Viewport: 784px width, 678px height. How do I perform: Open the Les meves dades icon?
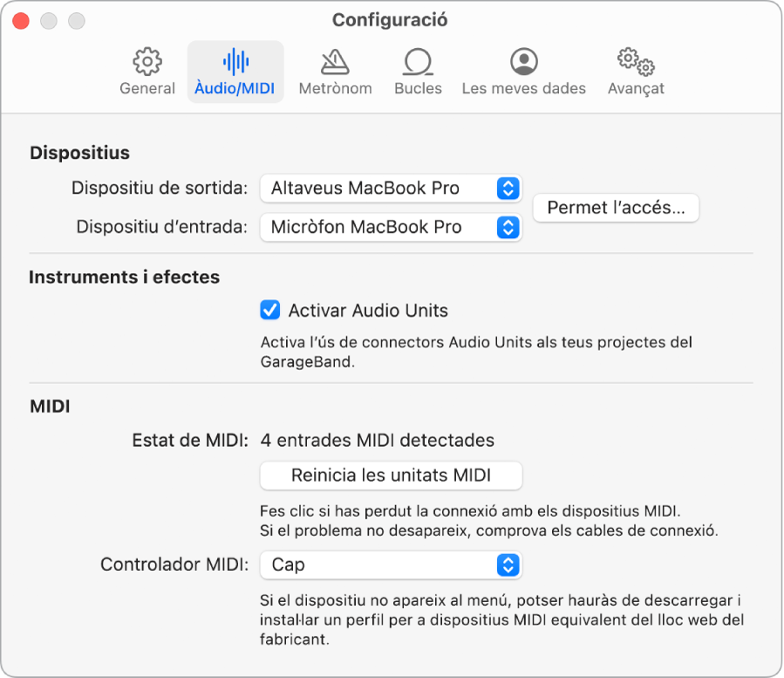523,72
